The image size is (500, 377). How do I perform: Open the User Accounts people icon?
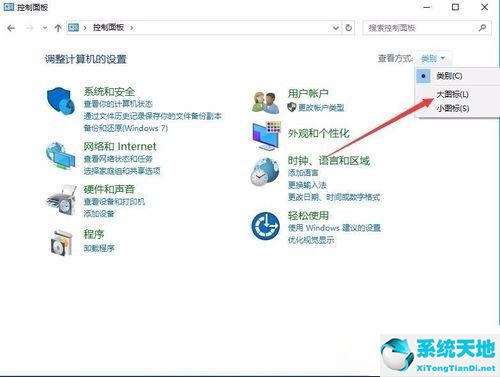coord(266,102)
